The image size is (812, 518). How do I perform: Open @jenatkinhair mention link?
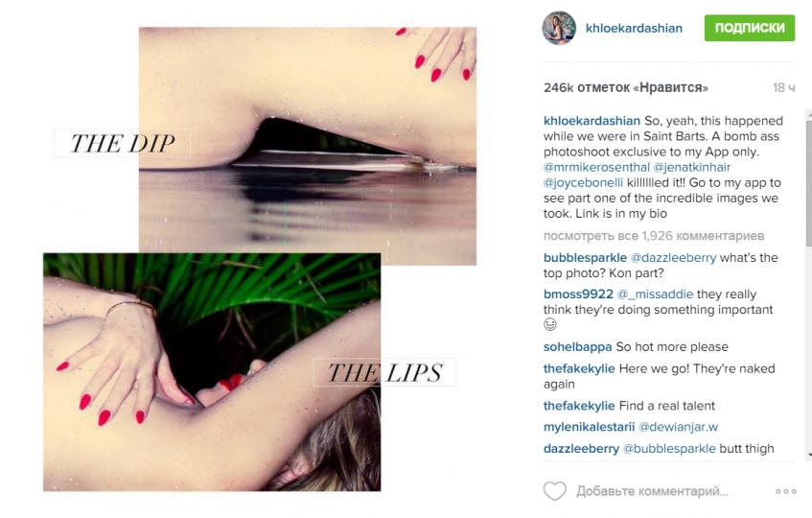coord(692,167)
